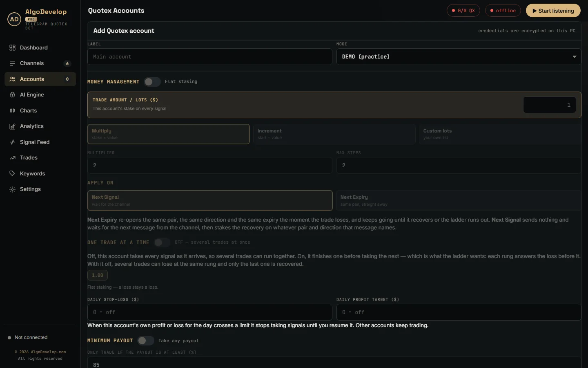Click the 0/0 QX status pill

coord(463,11)
